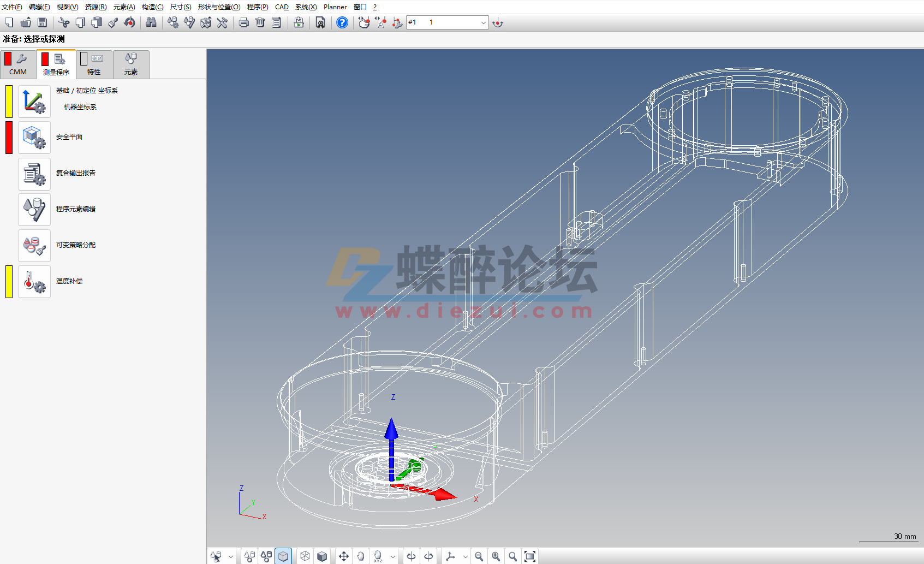Select the Help icon in the toolbar
The width and height of the screenshot is (924, 564).
tap(342, 22)
